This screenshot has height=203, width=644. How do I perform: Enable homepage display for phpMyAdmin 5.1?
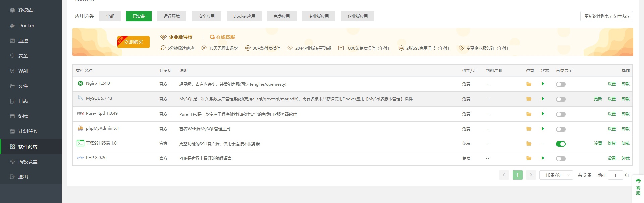(561, 129)
